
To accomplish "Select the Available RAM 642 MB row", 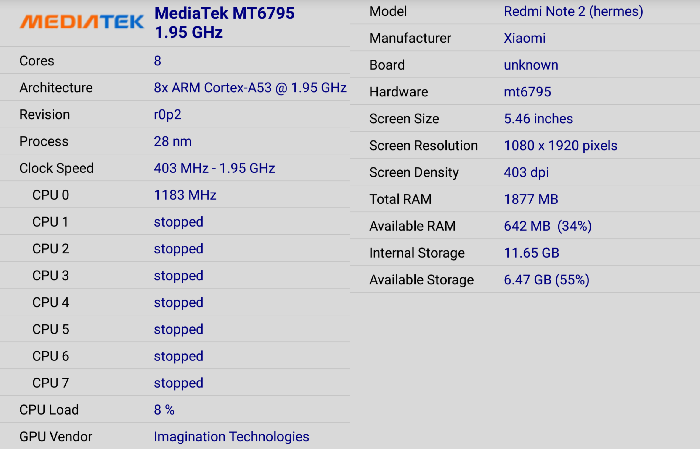I will (525, 225).
